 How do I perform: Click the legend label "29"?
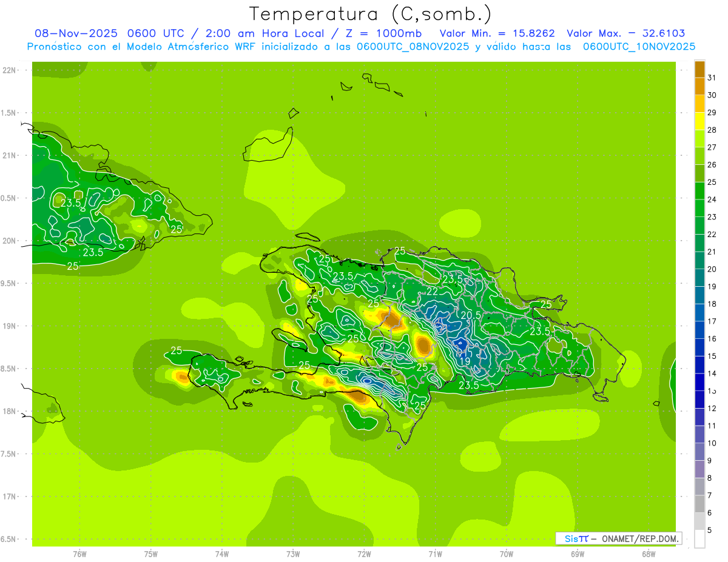[x=712, y=113]
